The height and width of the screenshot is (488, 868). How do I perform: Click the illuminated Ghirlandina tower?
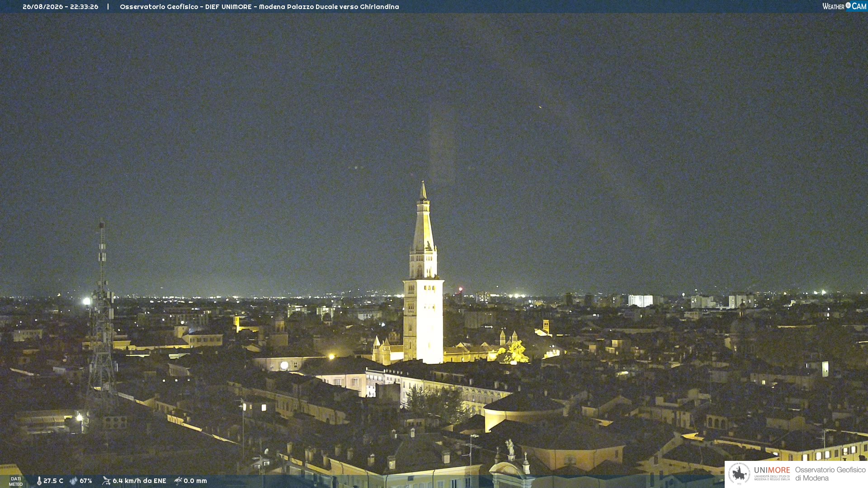click(423, 276)
